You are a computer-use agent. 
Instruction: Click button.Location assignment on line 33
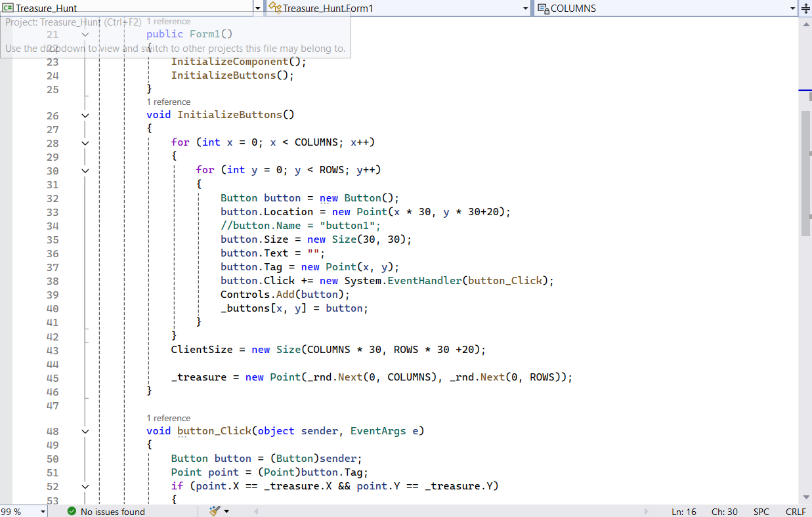[x=366, y=212]
